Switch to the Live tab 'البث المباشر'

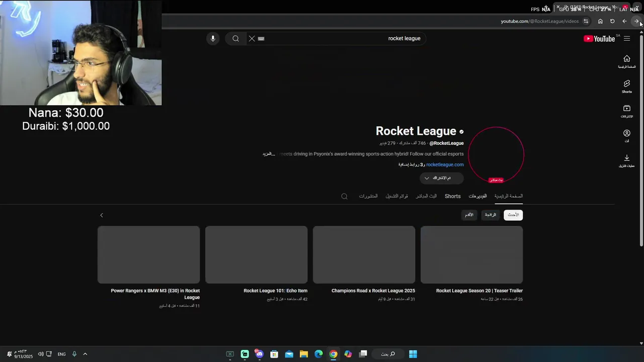point(426,196)
